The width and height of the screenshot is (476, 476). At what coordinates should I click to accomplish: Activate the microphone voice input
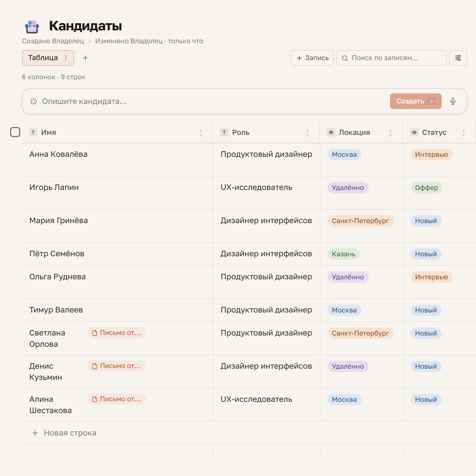[x=453, y=101]
